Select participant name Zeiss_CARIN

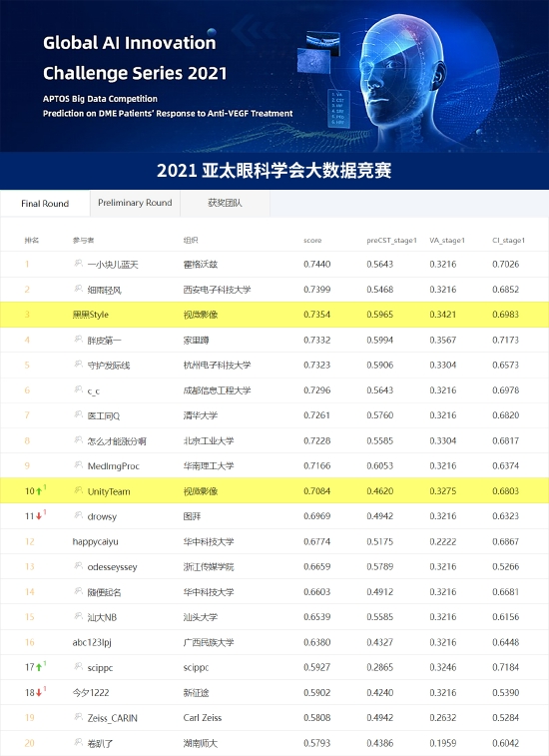coord(113,718)
